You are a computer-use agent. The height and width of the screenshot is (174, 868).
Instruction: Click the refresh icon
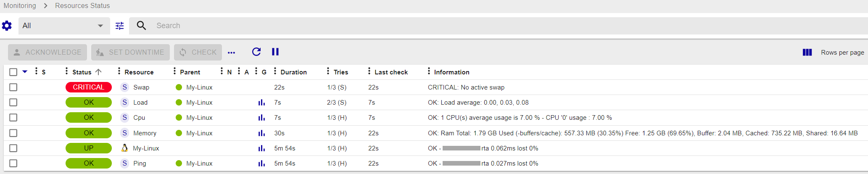(256, 52)
